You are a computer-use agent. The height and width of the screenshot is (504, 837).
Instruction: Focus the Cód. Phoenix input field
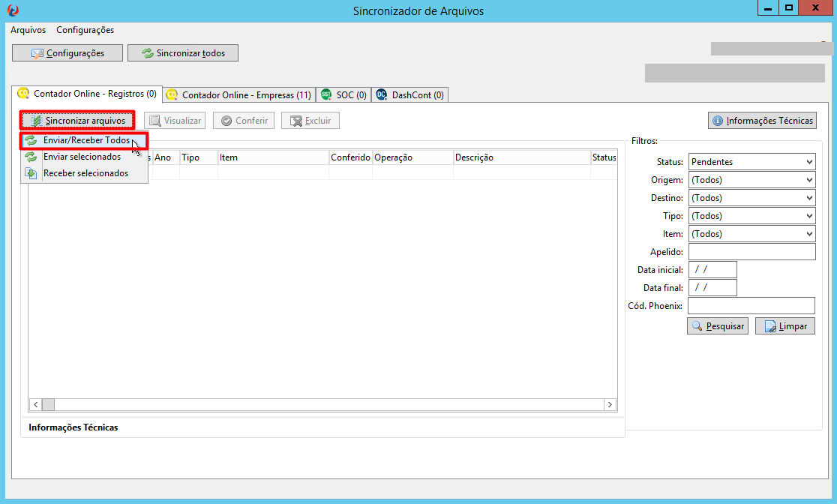point(751,305)
